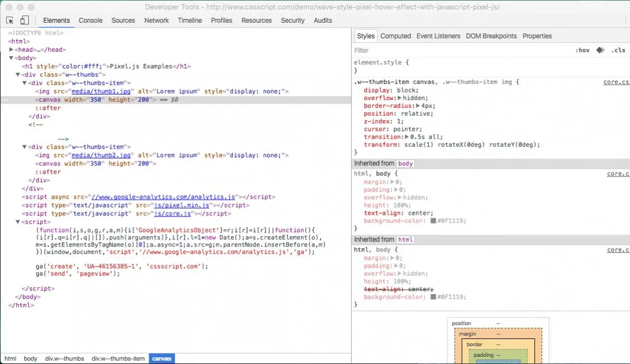Open the new style rule diamond icon

click(601, 50)
